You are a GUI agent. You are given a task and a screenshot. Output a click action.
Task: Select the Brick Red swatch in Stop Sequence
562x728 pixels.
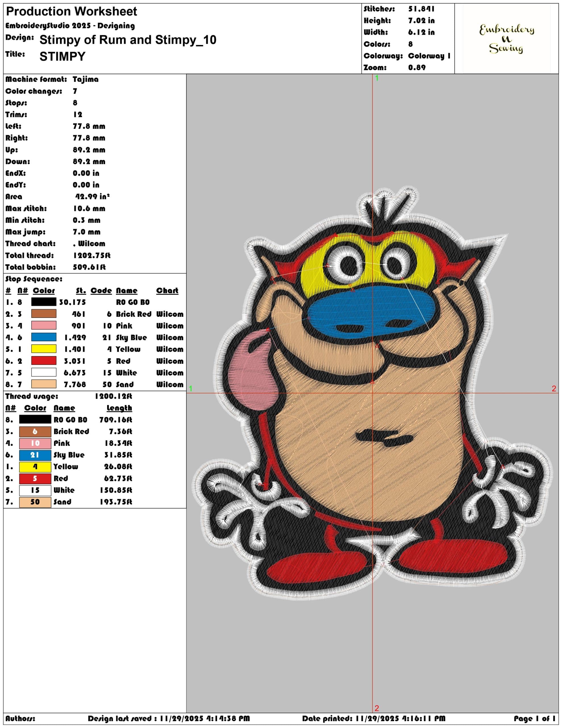click(44, 314)
